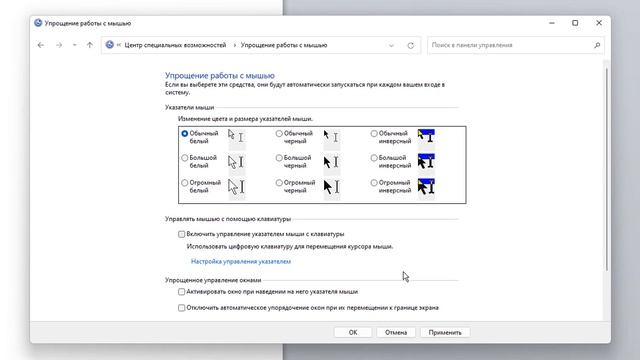Click the forward navigation arrow
640x360 pixels.
(x=59, y=45)
